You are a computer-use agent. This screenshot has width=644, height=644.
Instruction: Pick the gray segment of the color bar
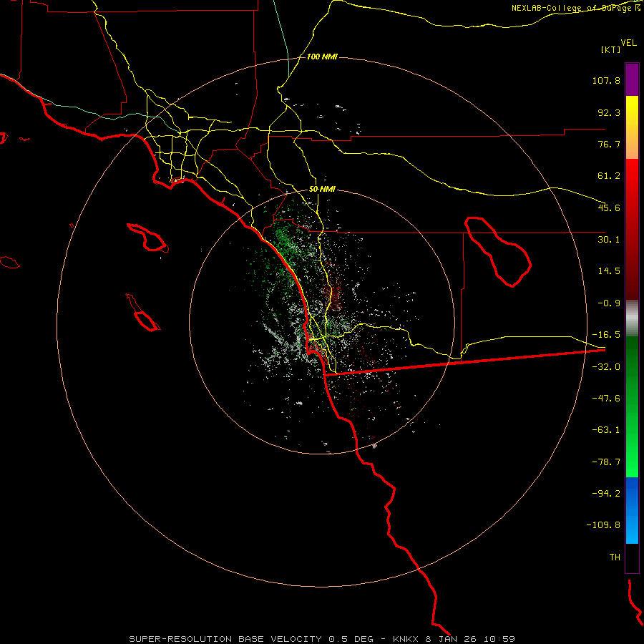pyautogui.click(x=632, y=318)
